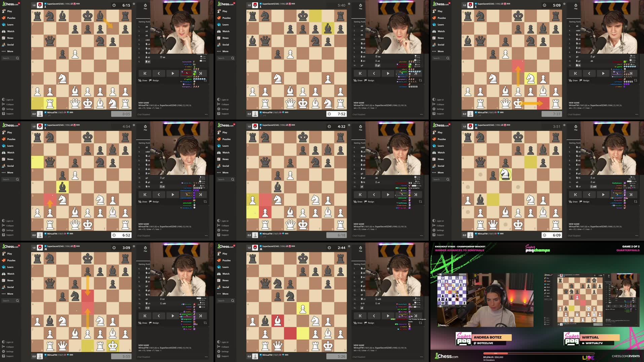Resign the current game

coord(154,80)
